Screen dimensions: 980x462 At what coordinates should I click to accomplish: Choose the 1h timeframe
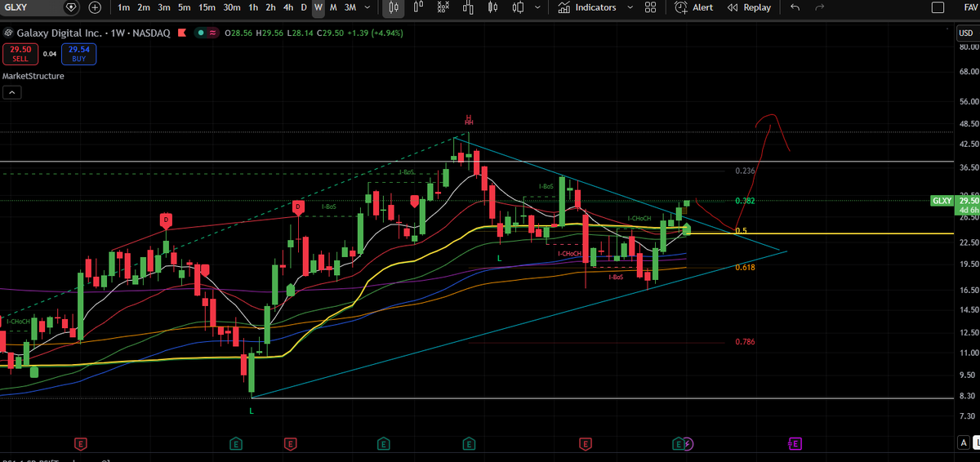[254, 7]
